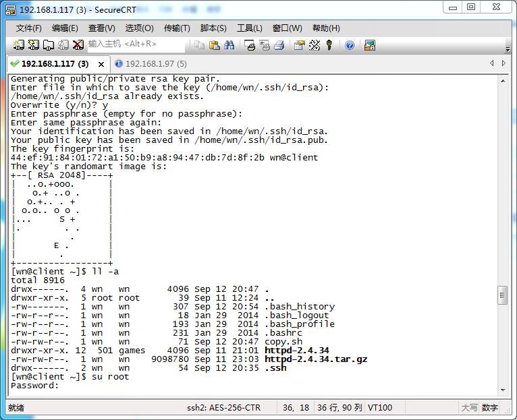Click the tab scroll left arrow
Viewport: 517px width, 420px height.
[x=491, y=63]
